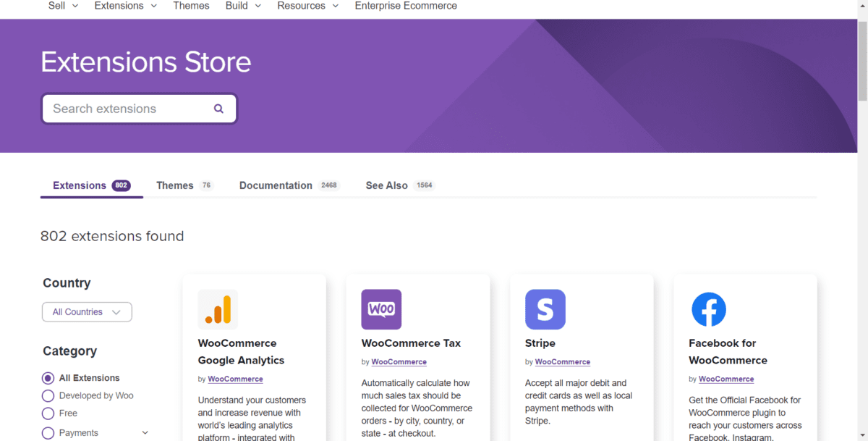Click the Stripe card description text
The height and width of the screenshot is (441, 868).
[x=579, y=402]
